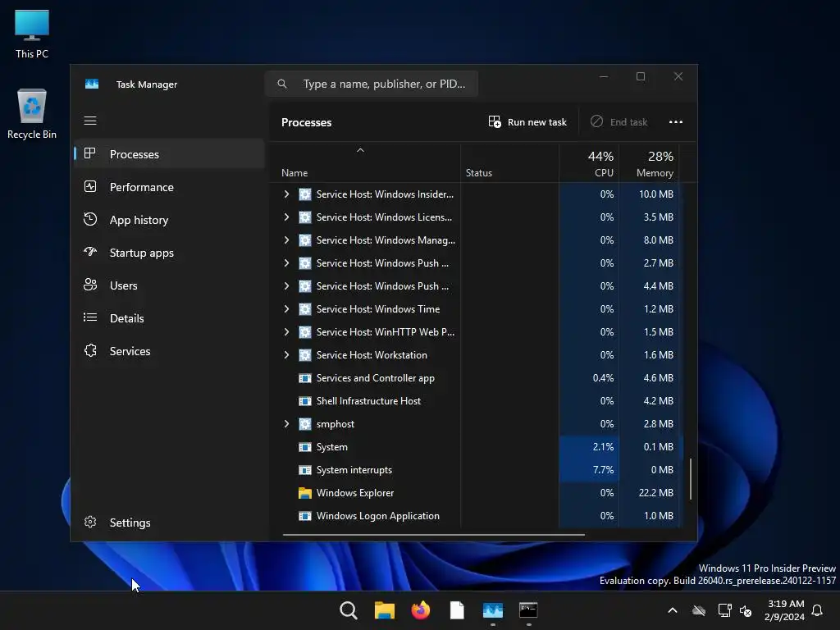Switch to the Services page
840x630 pixels.
[x=169, y=351]
